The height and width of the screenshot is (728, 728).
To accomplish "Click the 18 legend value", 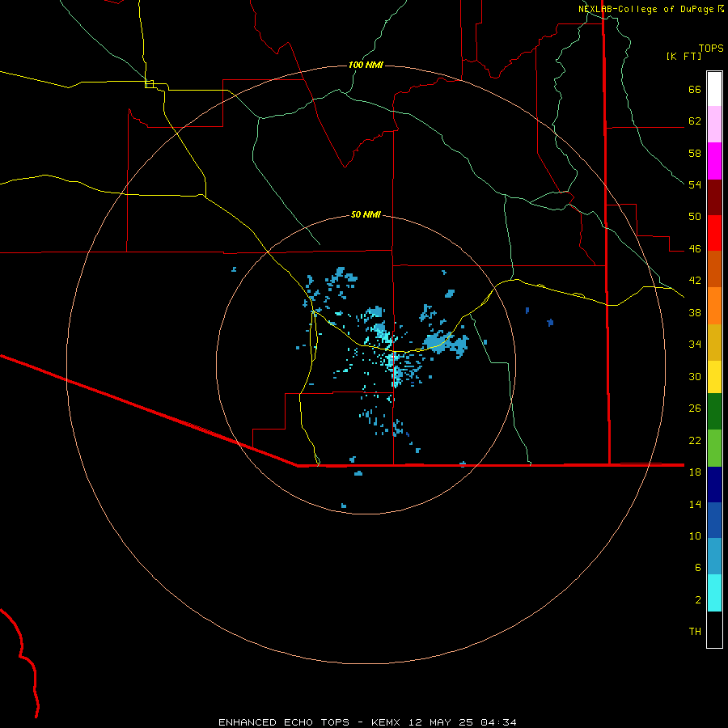I will point(695,472).
